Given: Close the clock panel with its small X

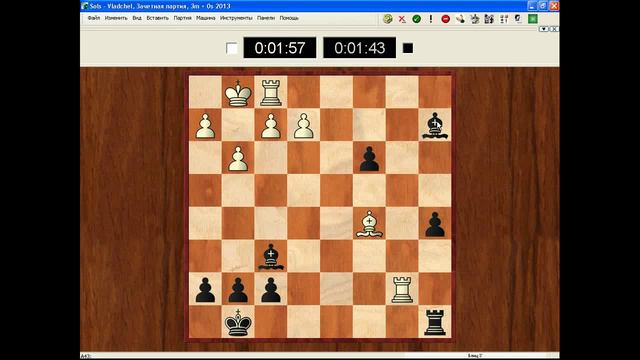Looking at the screenshot, I should point(554,29).
